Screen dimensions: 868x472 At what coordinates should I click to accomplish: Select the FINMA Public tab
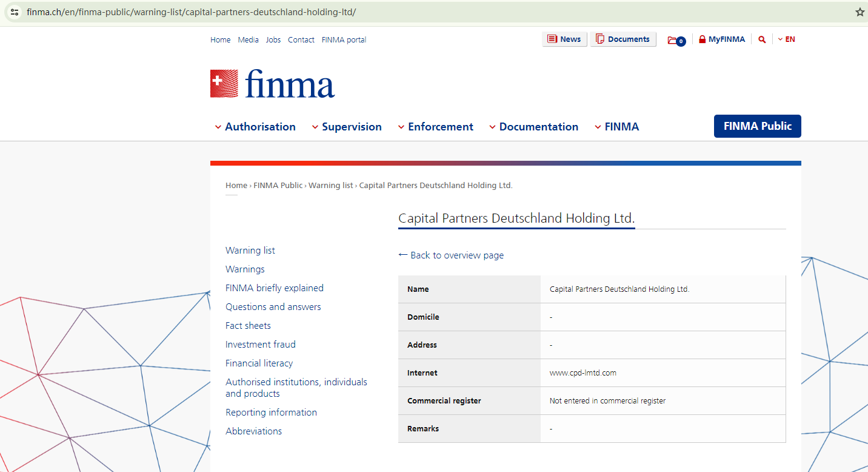[x=757, y=126]
